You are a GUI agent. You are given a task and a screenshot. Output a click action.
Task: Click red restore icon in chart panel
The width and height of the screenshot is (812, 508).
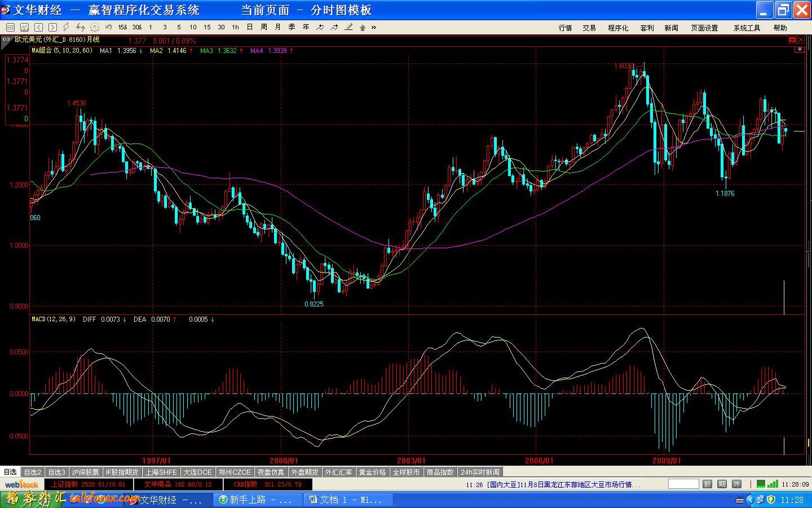pos(792,40)
